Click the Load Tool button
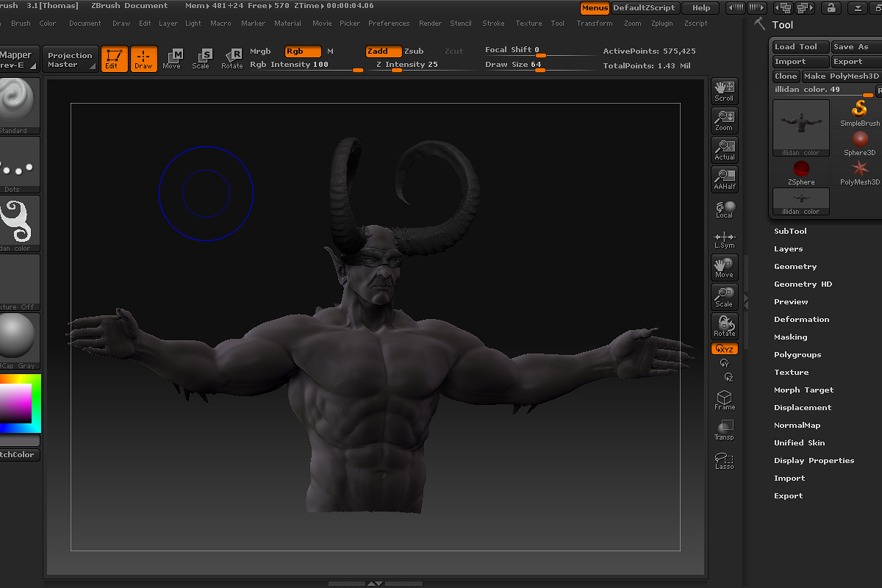The height and width of the screenshot is (588, 882). pos(800,47)
